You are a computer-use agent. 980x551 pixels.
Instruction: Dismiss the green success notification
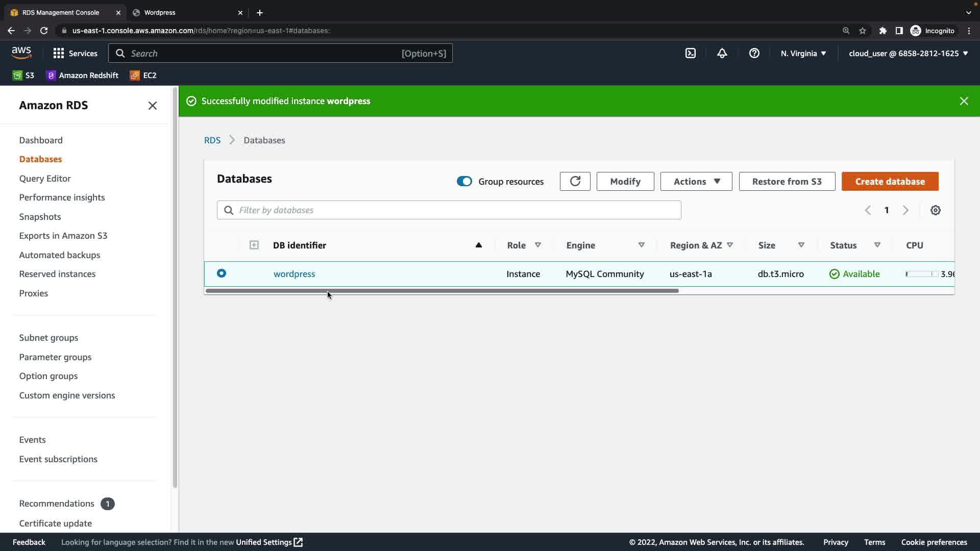pyautogui.click(x=964, y=101)
